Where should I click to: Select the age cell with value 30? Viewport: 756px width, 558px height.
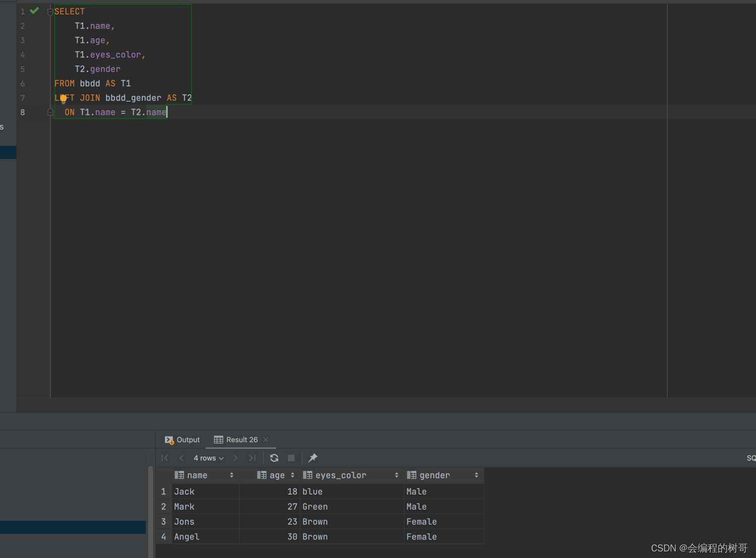pos(270,537)
